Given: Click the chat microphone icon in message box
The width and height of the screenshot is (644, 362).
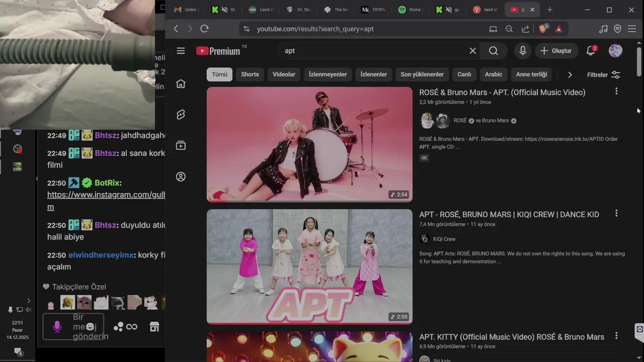Looking at the screenshot, I should coord(57,327).
